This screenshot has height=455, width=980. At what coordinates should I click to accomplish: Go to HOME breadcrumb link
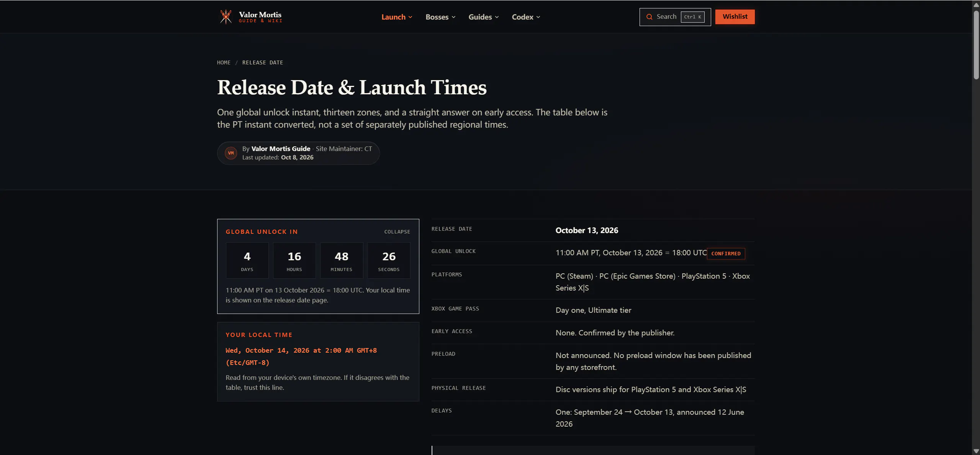click(224, 62)
